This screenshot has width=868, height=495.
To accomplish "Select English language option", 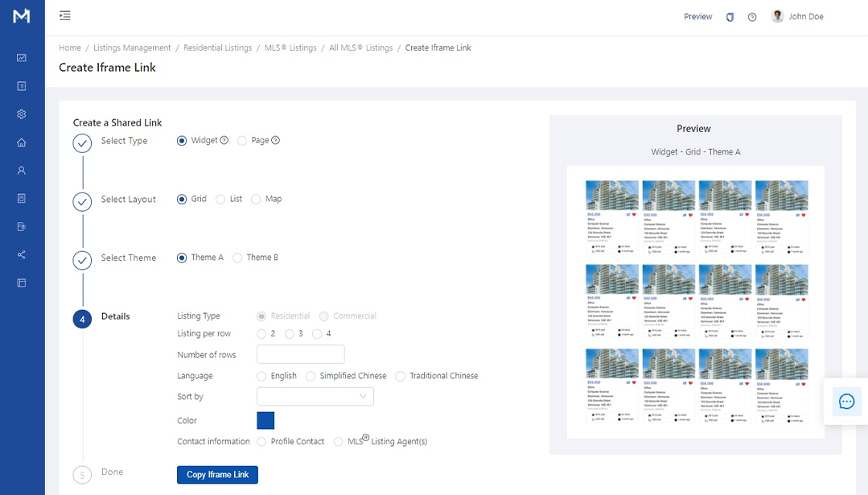I will point(261,377).
